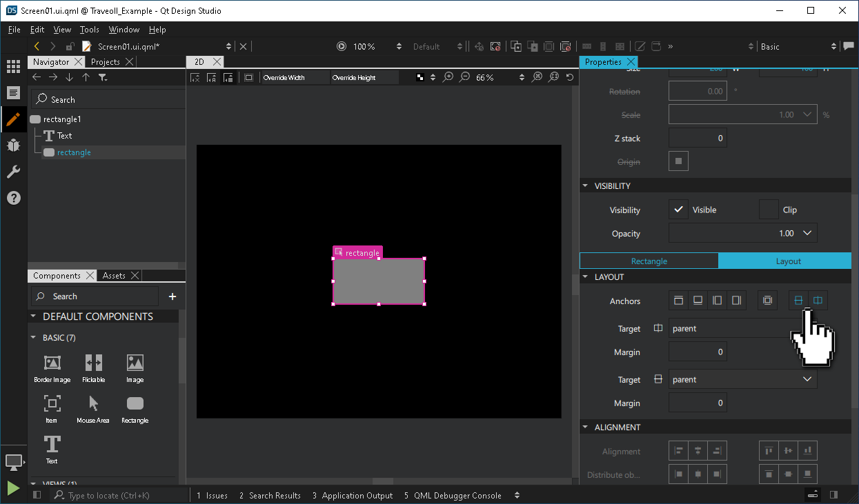Toggle off the vertical center anchor
The height and width of the screenshot is (504, 859).
tap(798, 300)
